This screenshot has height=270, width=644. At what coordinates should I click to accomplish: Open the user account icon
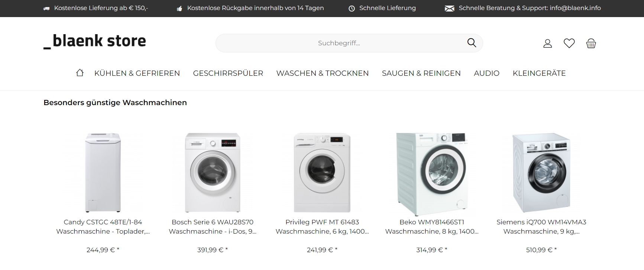(547, 43)
